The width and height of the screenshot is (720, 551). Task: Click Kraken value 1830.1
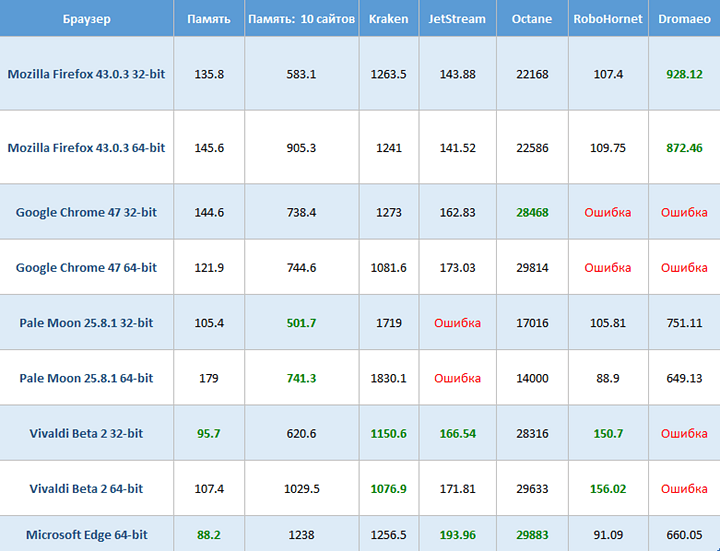click(388, 378)
